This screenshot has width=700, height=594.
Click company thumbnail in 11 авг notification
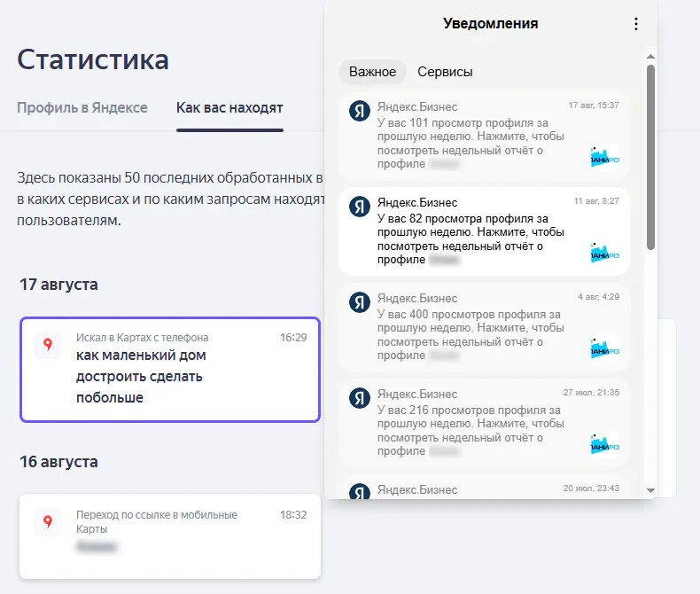(605, 253)
